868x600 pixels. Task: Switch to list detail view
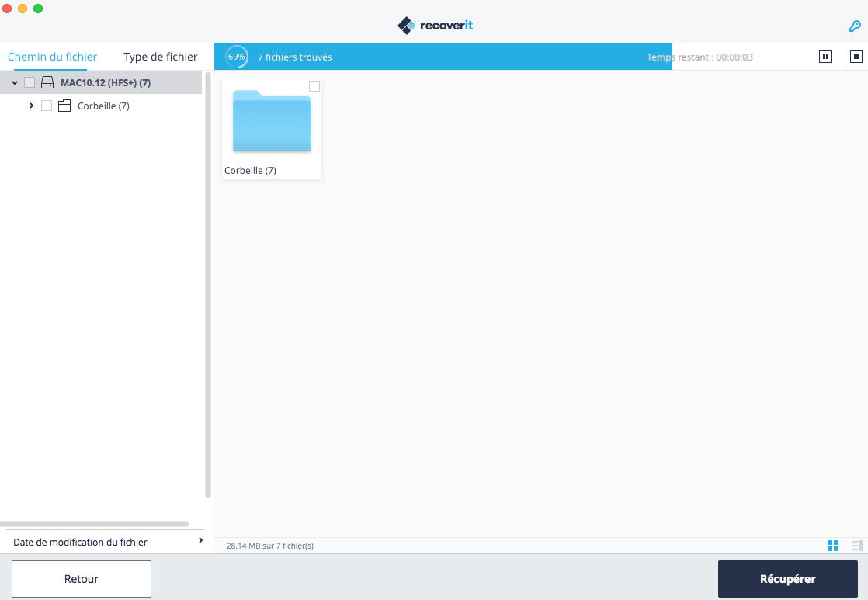[857, 546]
